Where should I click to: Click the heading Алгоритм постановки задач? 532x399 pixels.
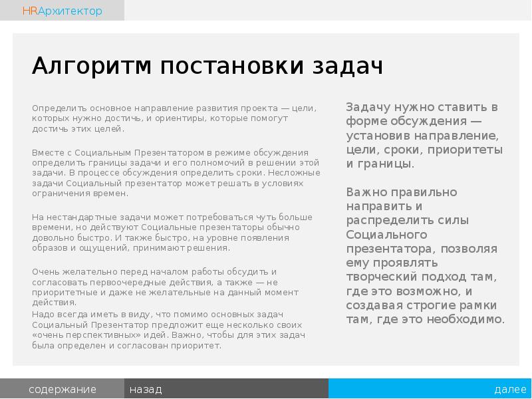(x=207, y=66)
